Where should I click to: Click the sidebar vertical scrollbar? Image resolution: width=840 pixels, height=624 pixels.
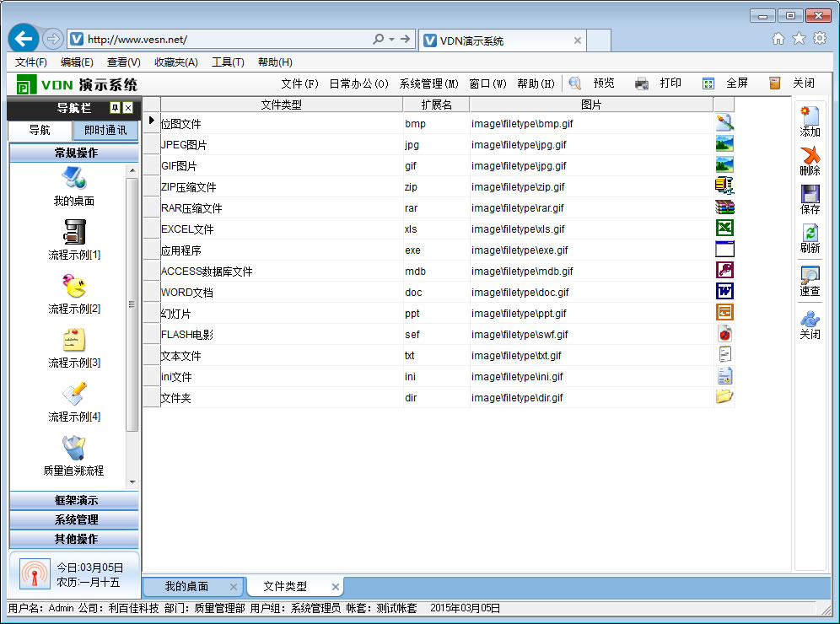132,304
